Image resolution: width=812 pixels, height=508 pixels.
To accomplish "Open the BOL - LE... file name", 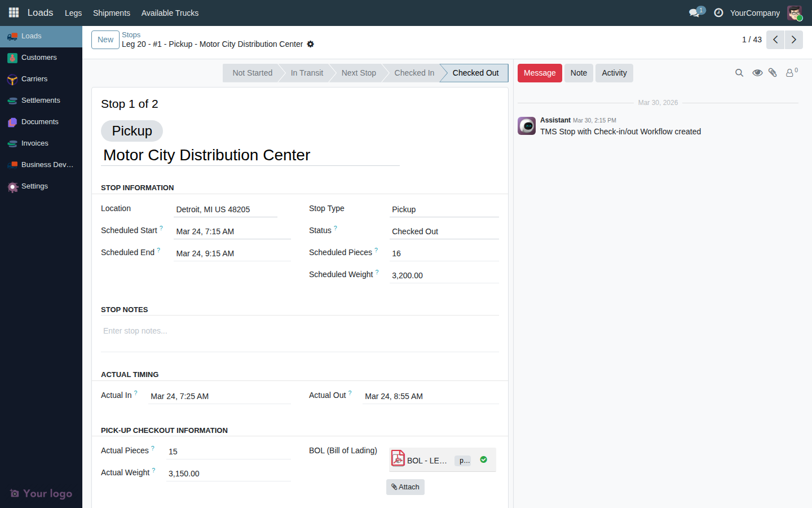I will point(427,461).
